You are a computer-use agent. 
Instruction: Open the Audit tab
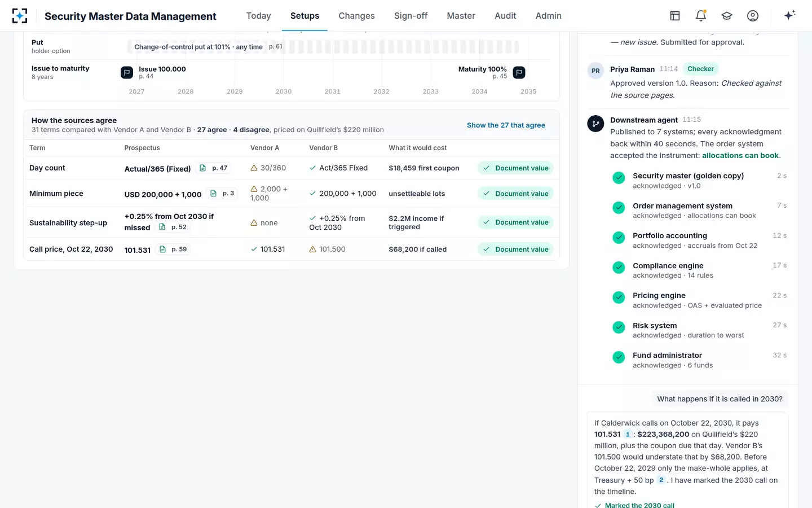[x=505, y=16]
